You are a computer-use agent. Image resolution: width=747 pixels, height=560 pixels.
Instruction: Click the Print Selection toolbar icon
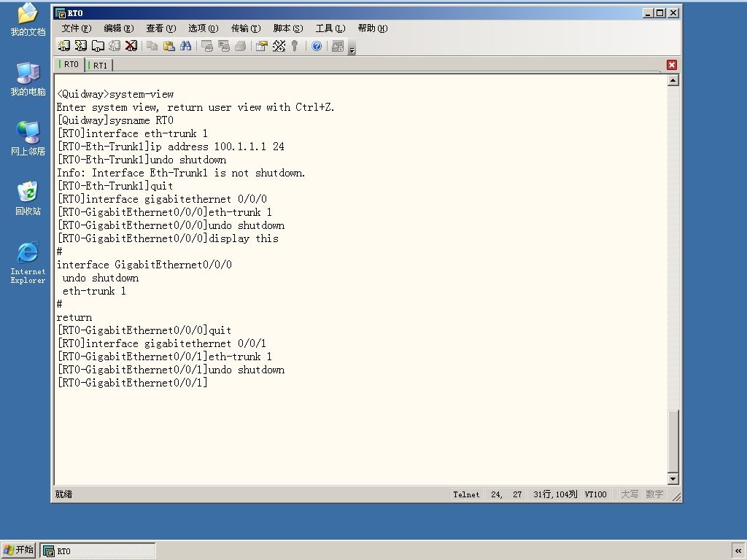[x=224, y=46]
